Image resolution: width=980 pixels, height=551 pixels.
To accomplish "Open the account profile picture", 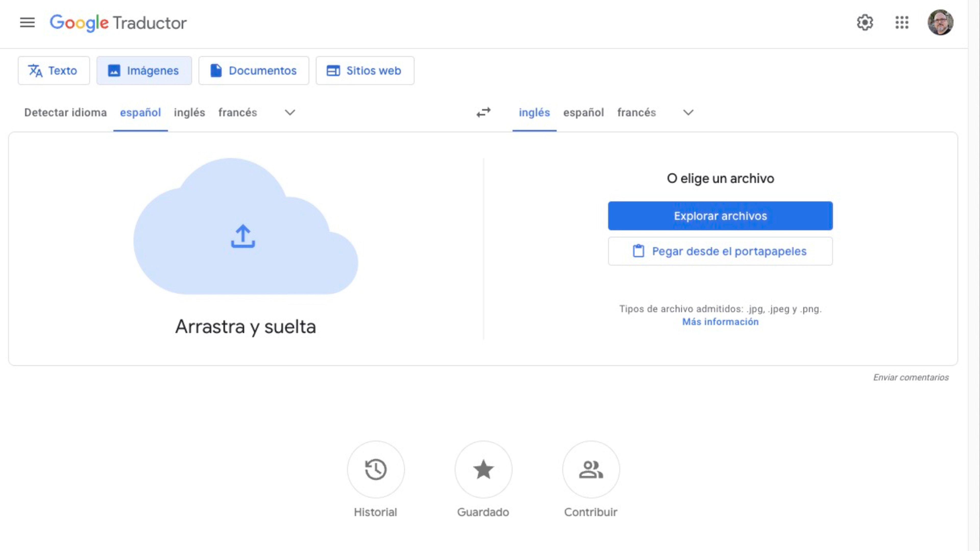I will pyautogui.click(x=940, y=22).
